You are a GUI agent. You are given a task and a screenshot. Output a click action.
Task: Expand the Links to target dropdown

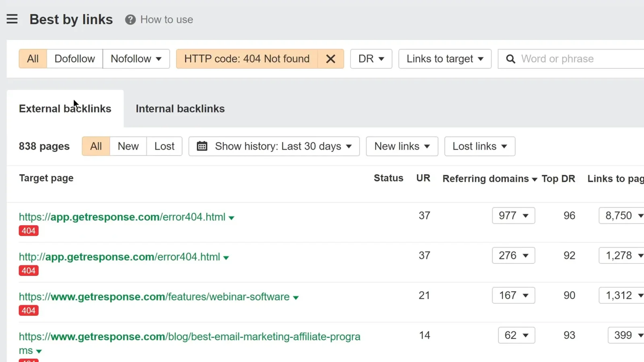click(444, 59)
